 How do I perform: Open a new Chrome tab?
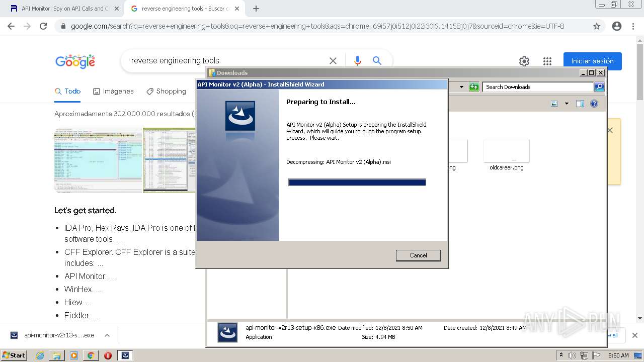click(256, 9)
